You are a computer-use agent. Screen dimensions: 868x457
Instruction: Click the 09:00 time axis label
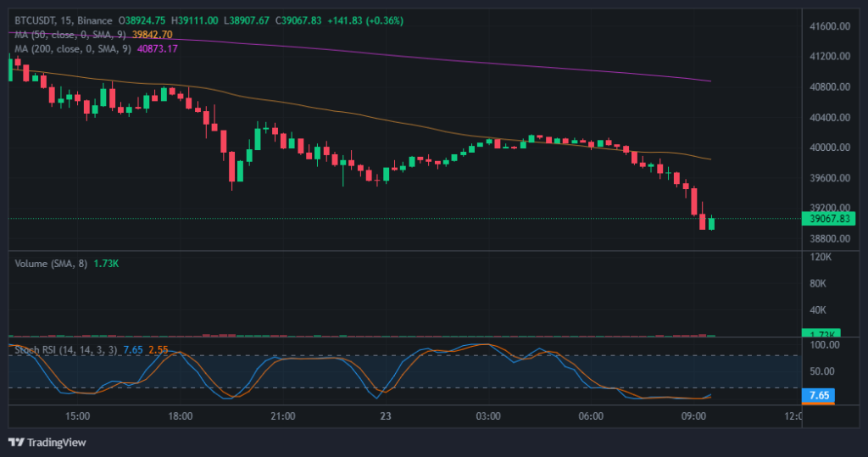pyautogui.click(x=693, y=416)
